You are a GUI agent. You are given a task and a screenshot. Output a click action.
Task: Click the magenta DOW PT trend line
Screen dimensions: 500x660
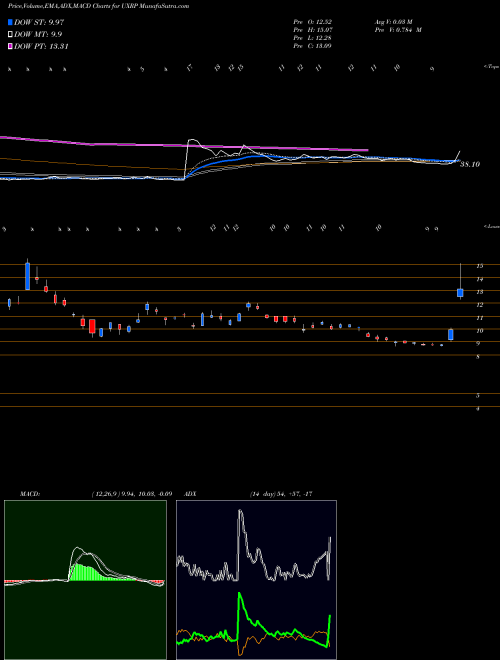click(184, 145)
